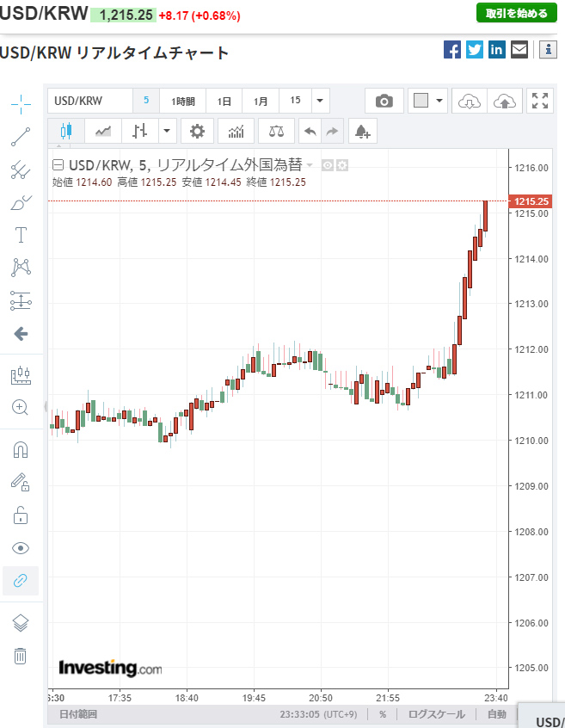The image size is (565, 728).
Task: Select the 1時間 interval tab
Action: point(183,101)
